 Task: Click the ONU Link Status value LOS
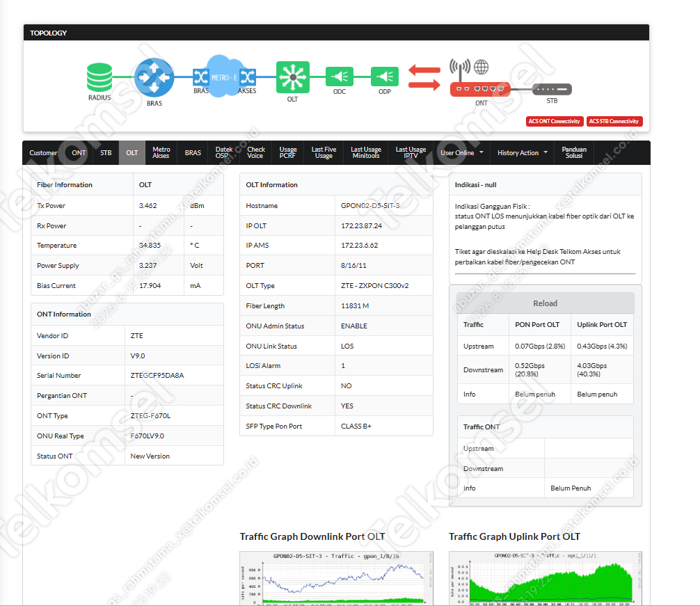click(x=347, y=346)
